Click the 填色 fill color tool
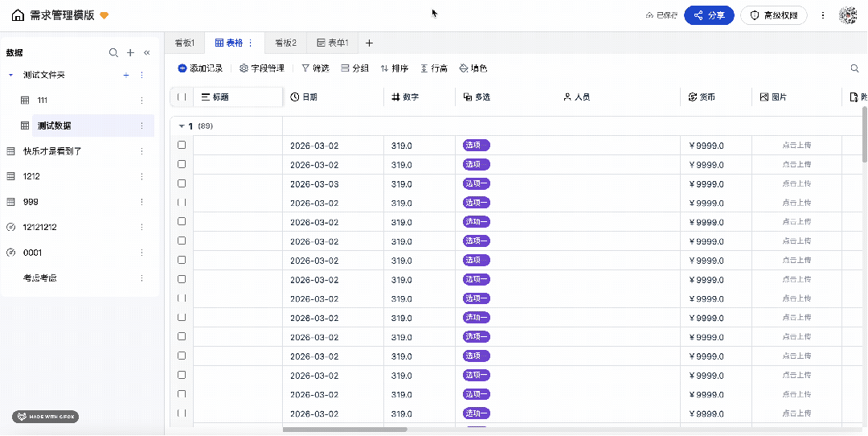This screenshot has height=436, width=868. point(473,68)
